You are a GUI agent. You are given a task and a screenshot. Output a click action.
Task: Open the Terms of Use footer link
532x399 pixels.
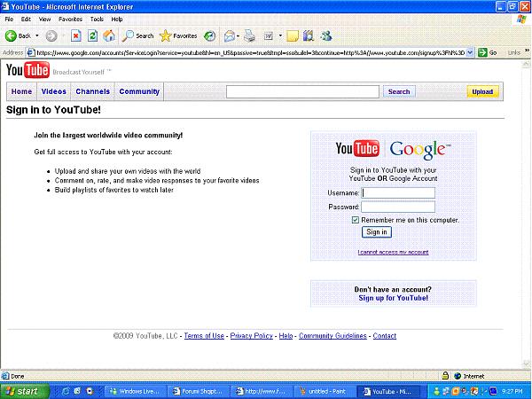pyautogui.click(x=204, y=336)
